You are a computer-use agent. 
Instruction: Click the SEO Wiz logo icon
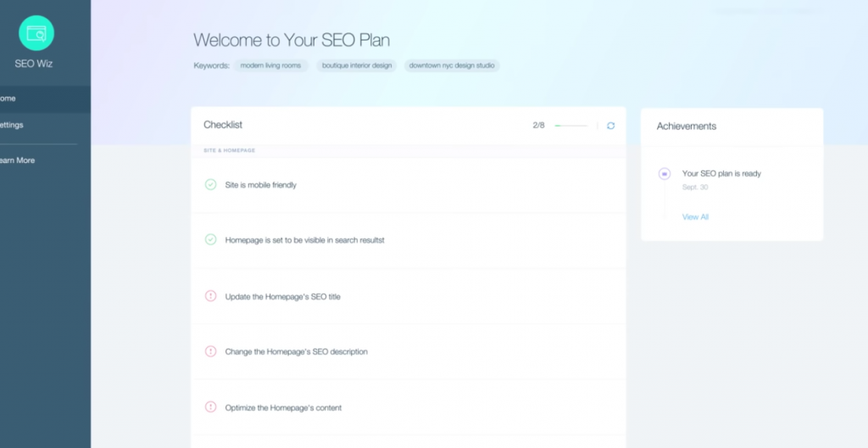36,33
